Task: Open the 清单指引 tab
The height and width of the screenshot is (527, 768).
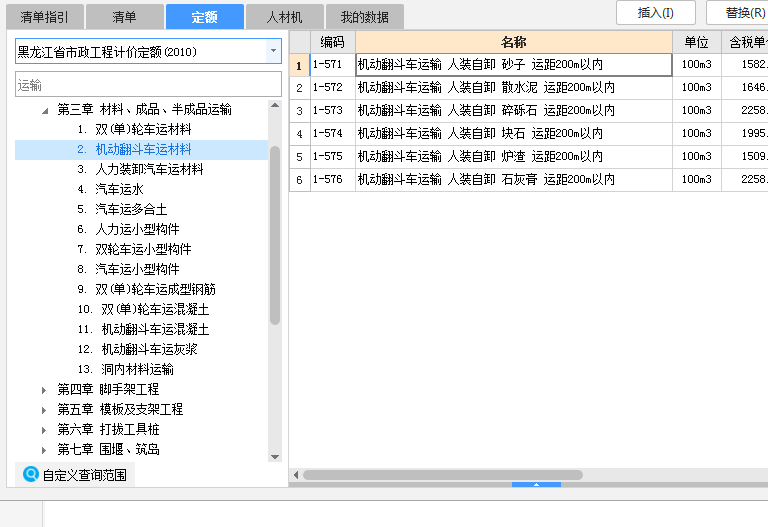Action: 45,17
